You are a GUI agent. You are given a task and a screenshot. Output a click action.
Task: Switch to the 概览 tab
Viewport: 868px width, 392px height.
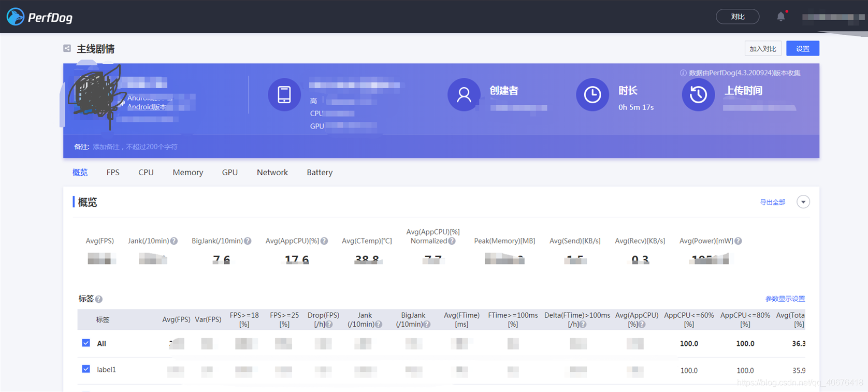point(80,172)
